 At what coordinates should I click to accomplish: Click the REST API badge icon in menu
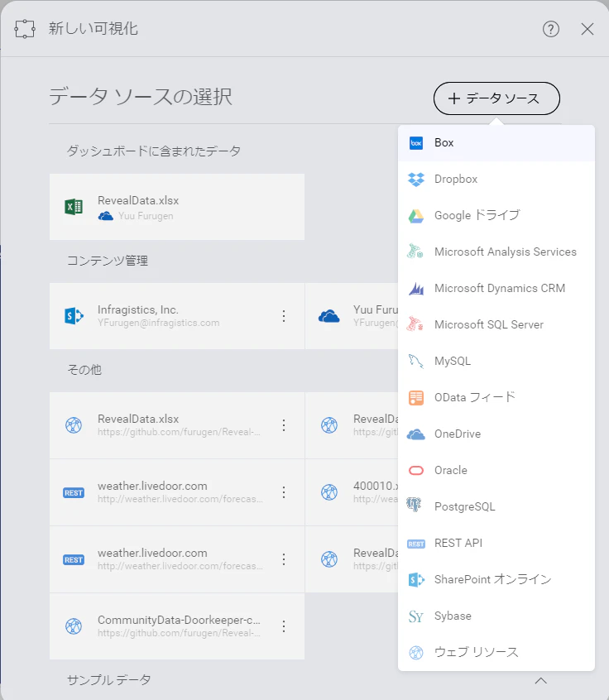(x=415, y=544)
